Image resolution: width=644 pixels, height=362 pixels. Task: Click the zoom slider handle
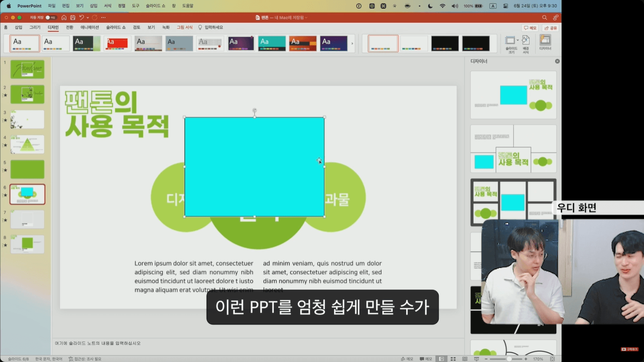509,359
